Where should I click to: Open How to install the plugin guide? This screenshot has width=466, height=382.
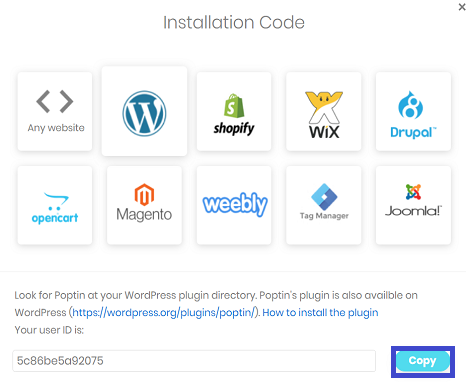(x=320, y=313)
